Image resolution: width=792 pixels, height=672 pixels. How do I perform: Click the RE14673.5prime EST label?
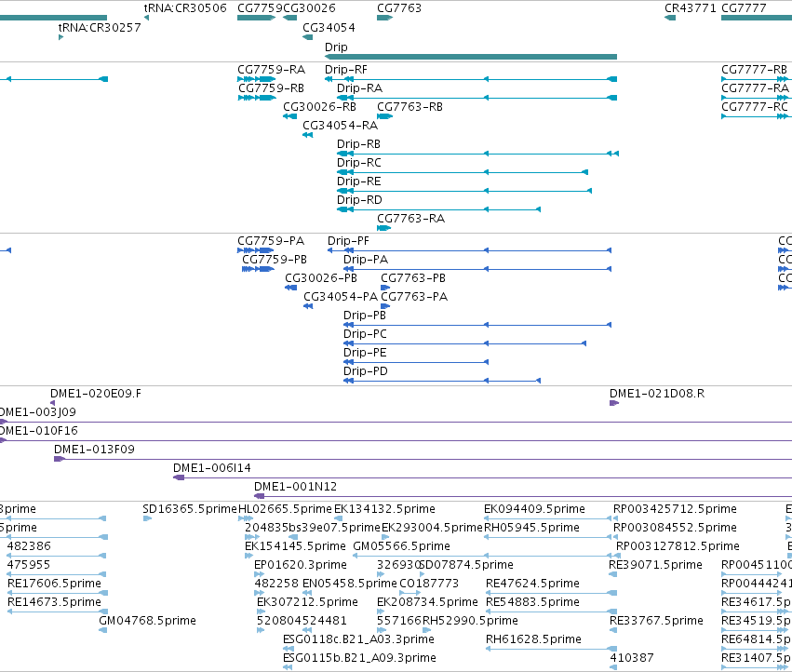tap(55, 603)
